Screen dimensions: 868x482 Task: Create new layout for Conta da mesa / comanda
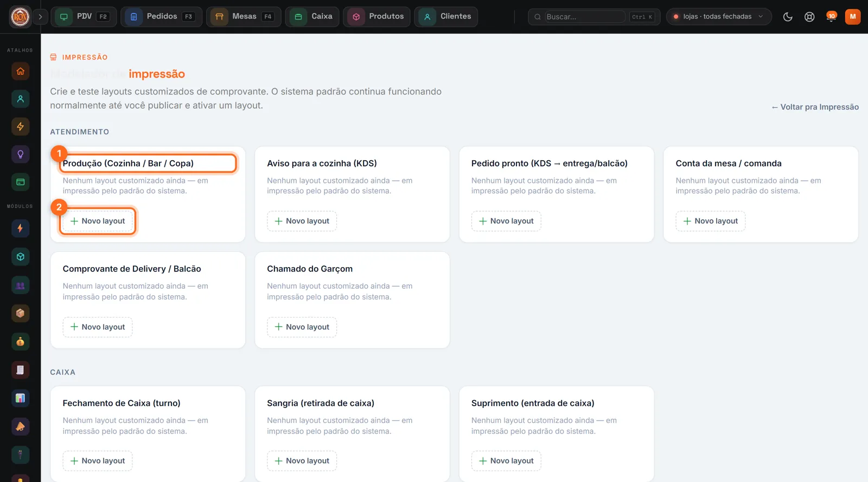711,221
